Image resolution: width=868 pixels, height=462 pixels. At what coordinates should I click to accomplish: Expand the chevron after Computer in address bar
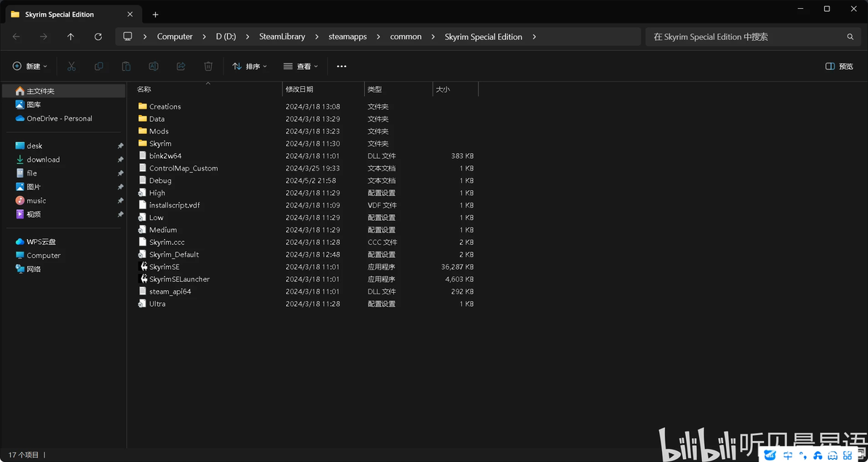tap(205, 36)
